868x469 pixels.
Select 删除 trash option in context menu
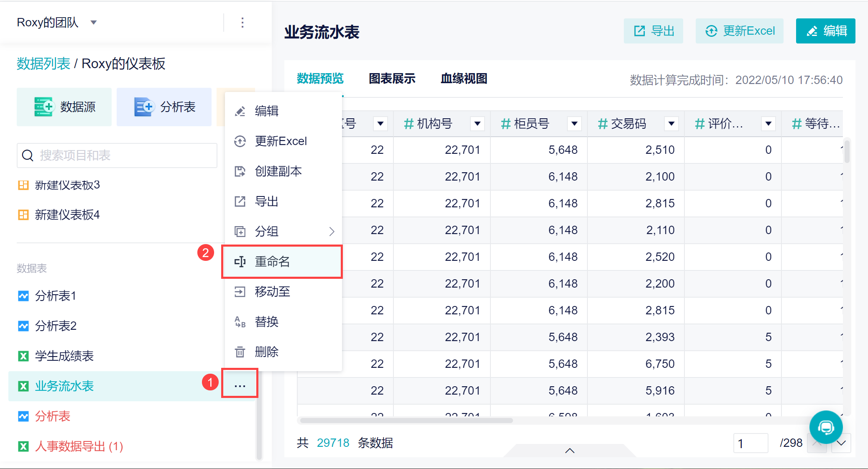click(x=267, y=352)
